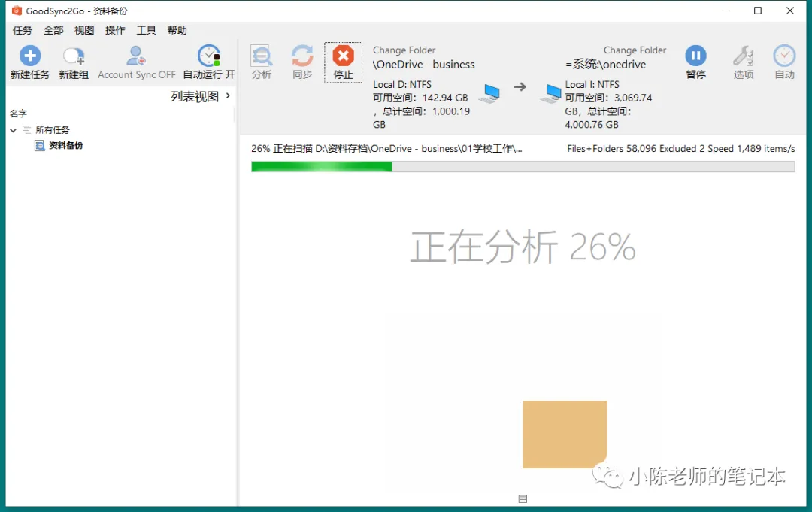Click the tan rectangle in main pane
812x512 pixels.
pos(565,435)
